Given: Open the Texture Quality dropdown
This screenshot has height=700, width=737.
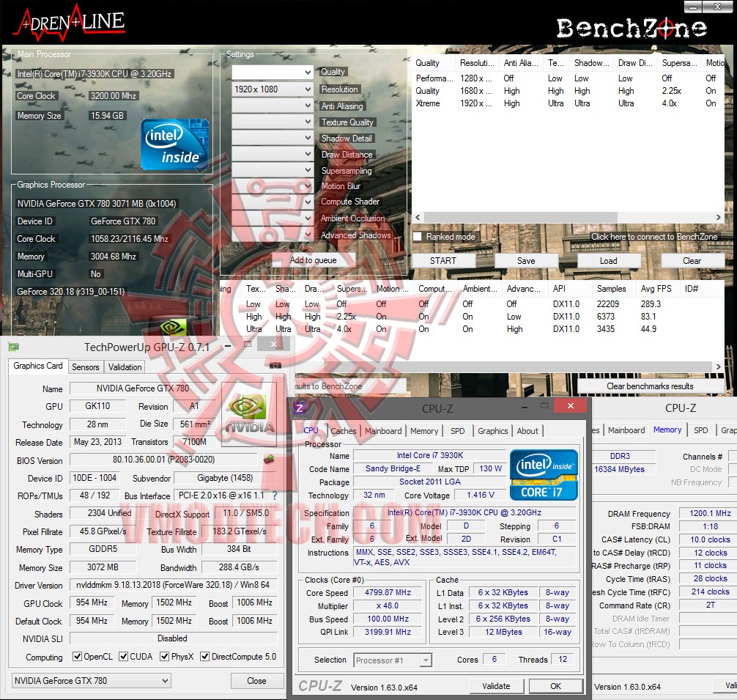Looking at the screenshot, I should tap(273, 121).
